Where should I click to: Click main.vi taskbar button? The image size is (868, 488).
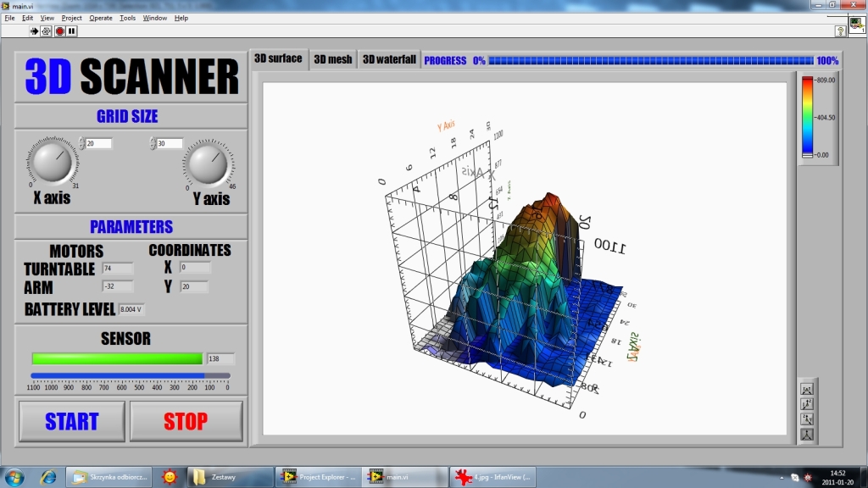pos(405,476)
